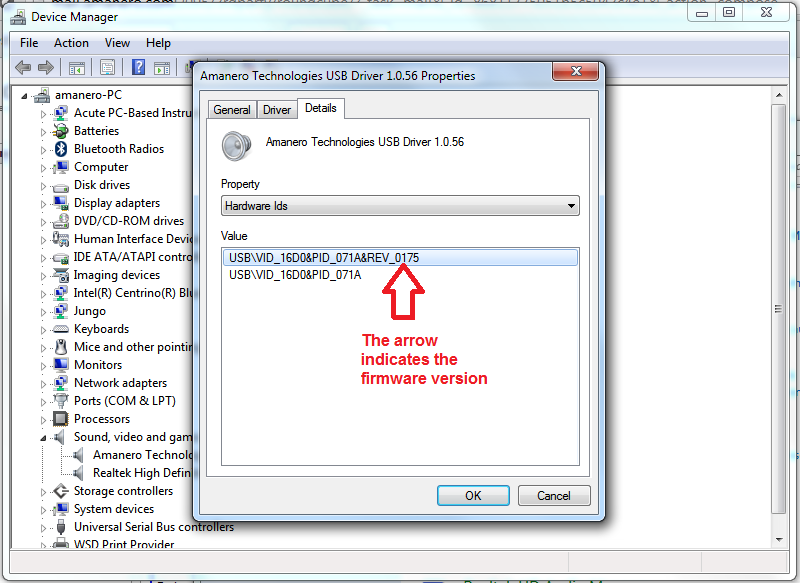
Task: Select WSD Print Provider tree item
Action: [124, 544]
